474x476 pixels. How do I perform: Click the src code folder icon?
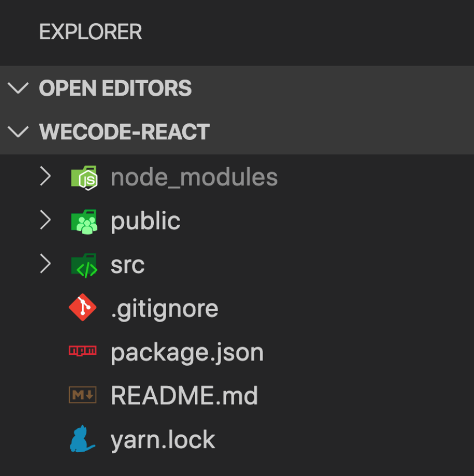[x=84, y=265]
